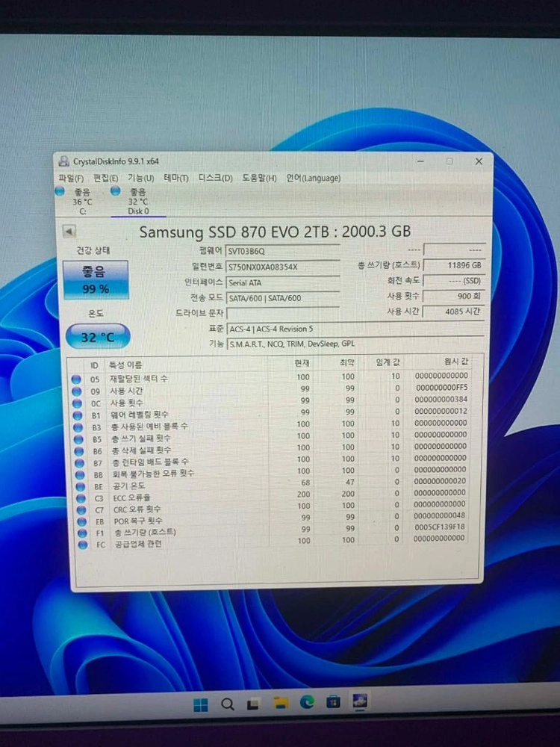
Task: Open the 파일(F) menu
Action: click(71, 179)
